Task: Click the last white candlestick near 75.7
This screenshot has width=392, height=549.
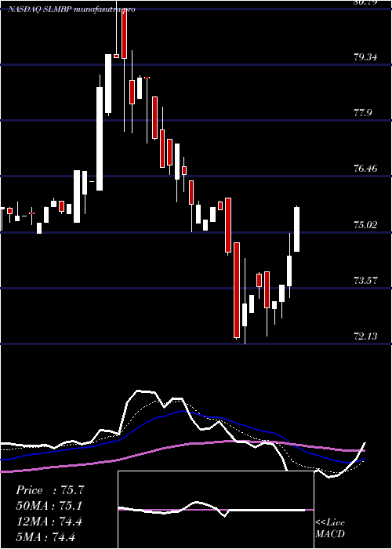Action: pos(297,229)
